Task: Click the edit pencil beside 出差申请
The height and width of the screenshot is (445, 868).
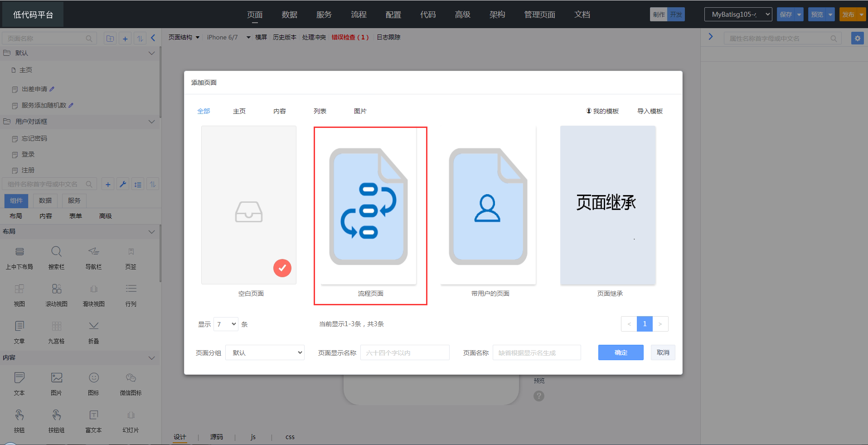Action: pyautogui.click(x=52, y=89)
